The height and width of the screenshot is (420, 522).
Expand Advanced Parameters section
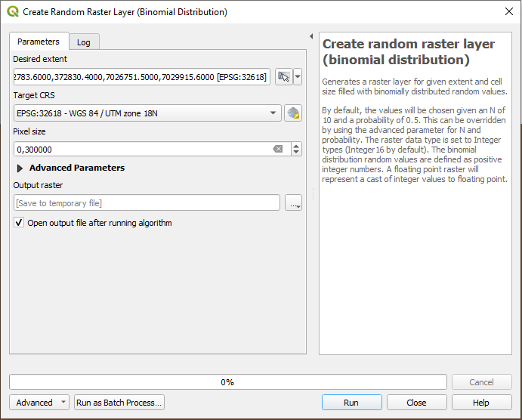[20, 168]
